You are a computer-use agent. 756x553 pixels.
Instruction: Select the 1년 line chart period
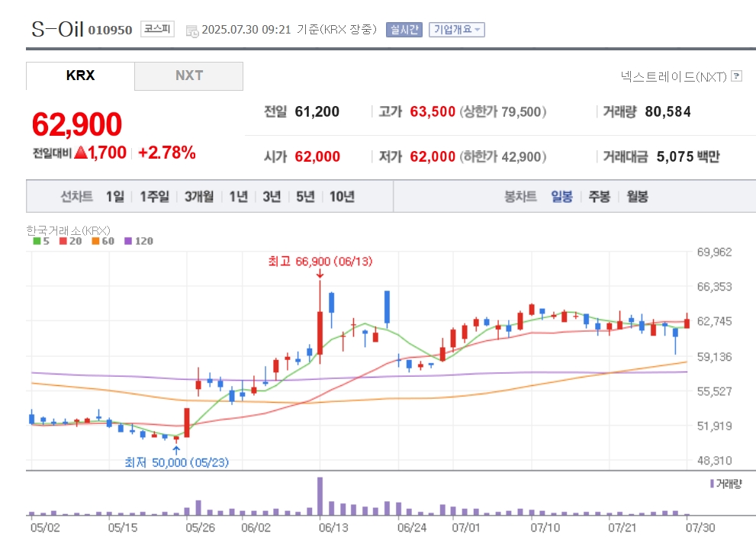[x=239, y=197]
